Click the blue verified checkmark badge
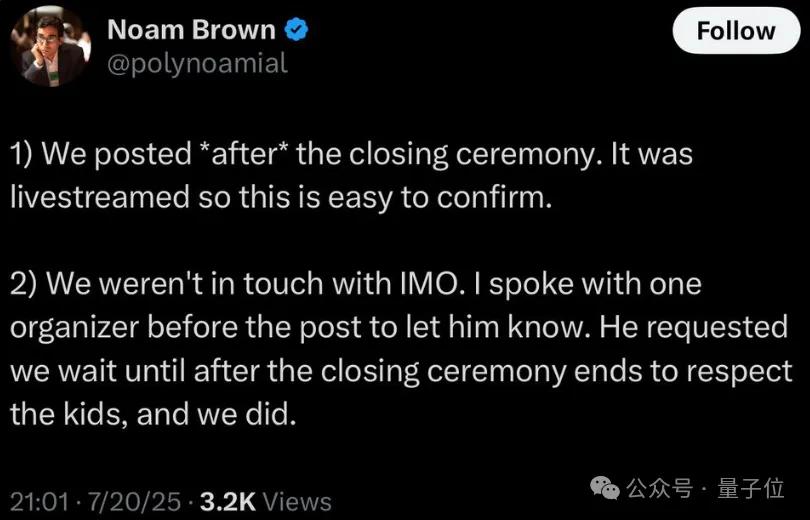 (x=295, y=30)
